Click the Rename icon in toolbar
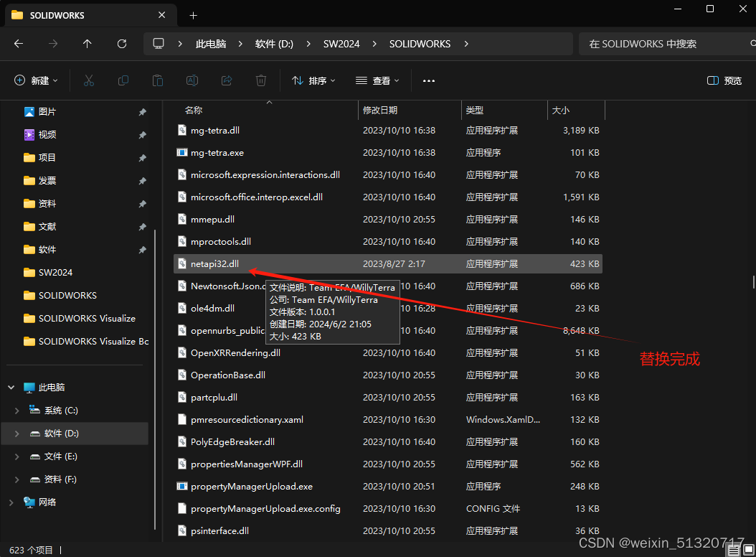 click(192, 80)
